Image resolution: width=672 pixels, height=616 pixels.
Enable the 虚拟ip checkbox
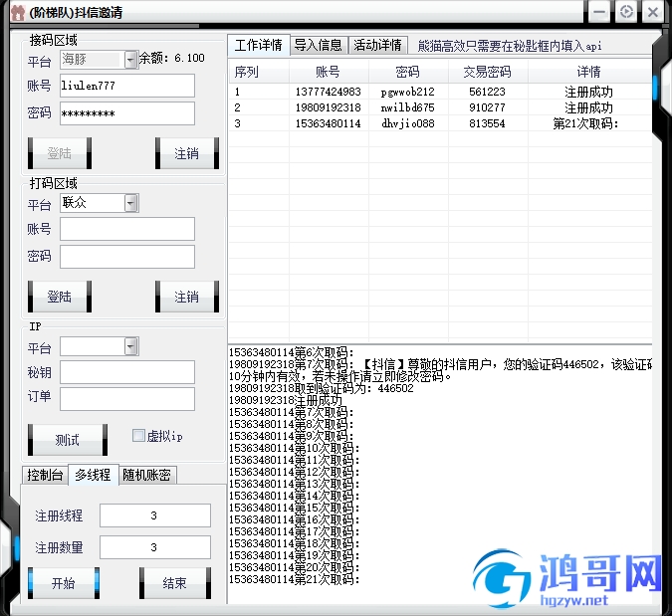pos(138,436)
